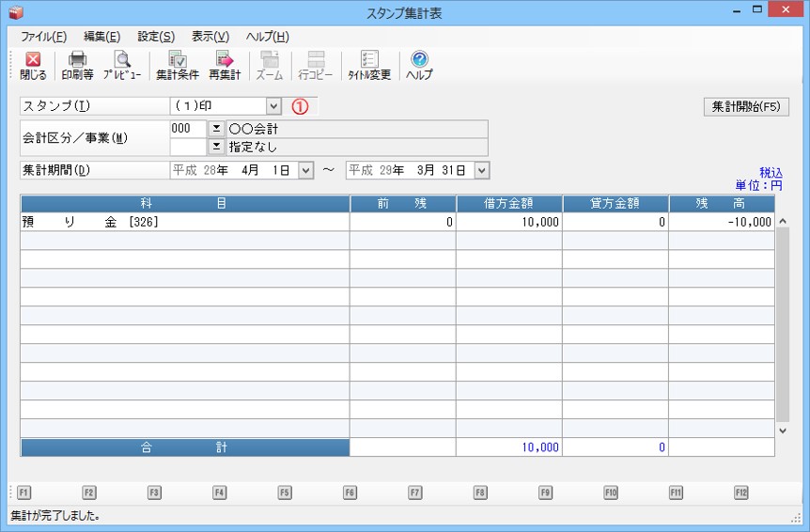Click the table scrollbar down arrow
The image size is (810, 532).
point(783,430)
